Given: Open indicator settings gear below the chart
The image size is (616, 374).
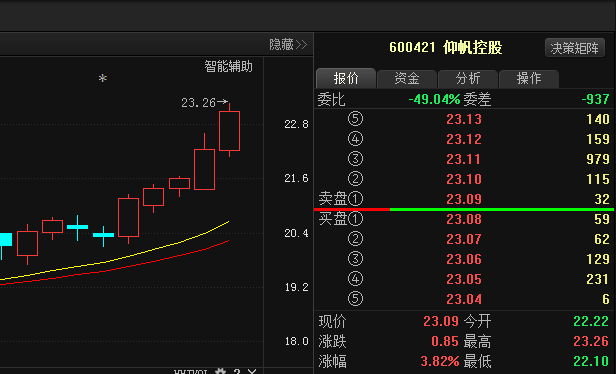Looking at the screenshot, I should [220, 371].
